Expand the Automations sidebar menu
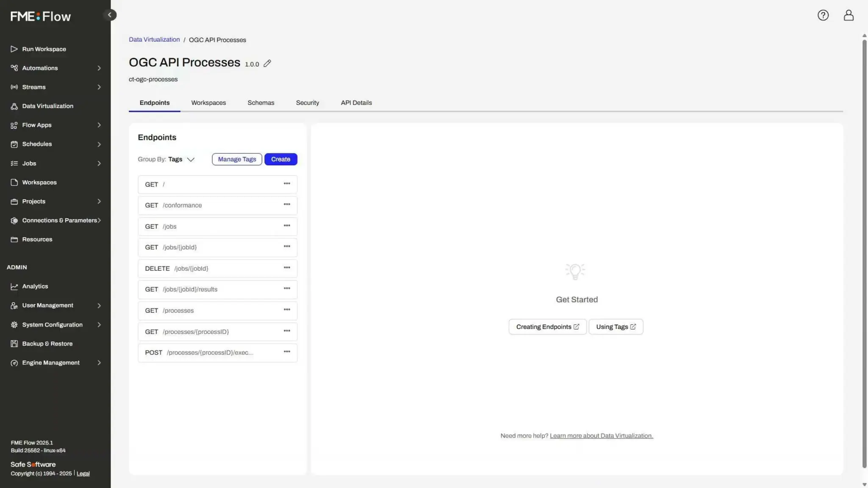Viewport: 868px width, 488px height. pyautogui.click(x=99, y=68)
